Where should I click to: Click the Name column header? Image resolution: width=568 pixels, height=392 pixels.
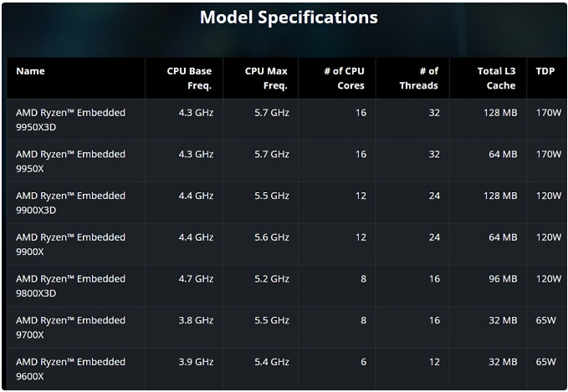tap(31, 71)
